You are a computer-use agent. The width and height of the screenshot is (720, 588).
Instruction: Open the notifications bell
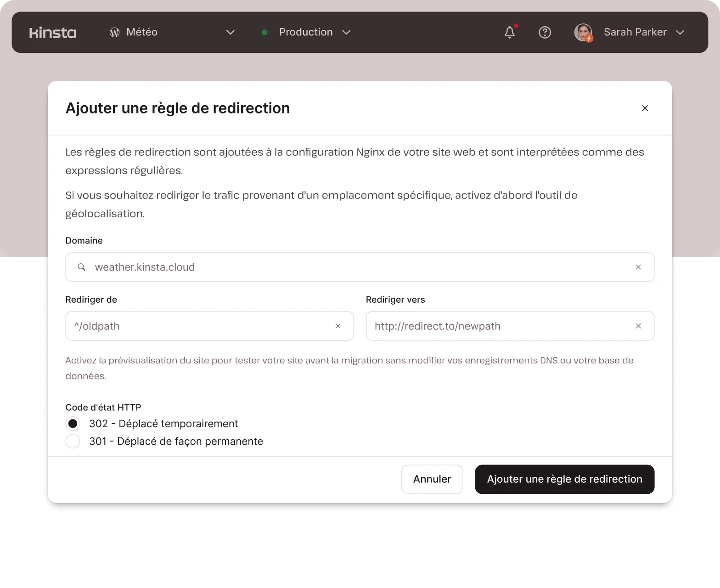coord(510,32)
